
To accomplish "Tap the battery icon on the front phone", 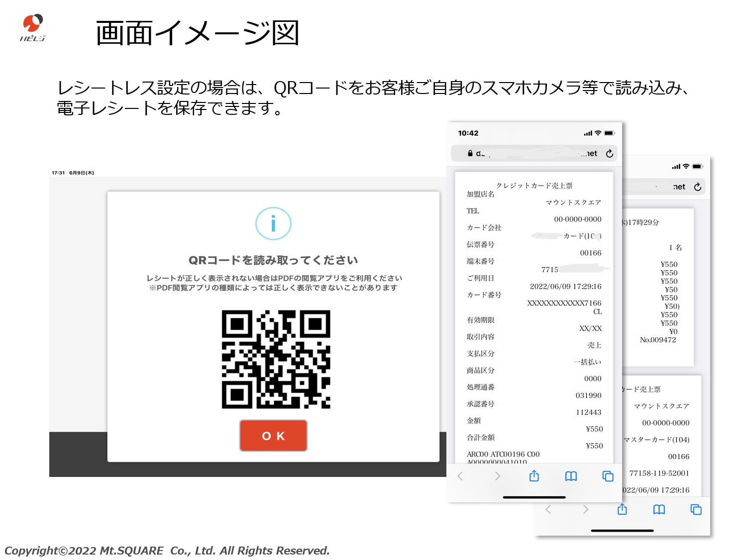I will point(610,133).
